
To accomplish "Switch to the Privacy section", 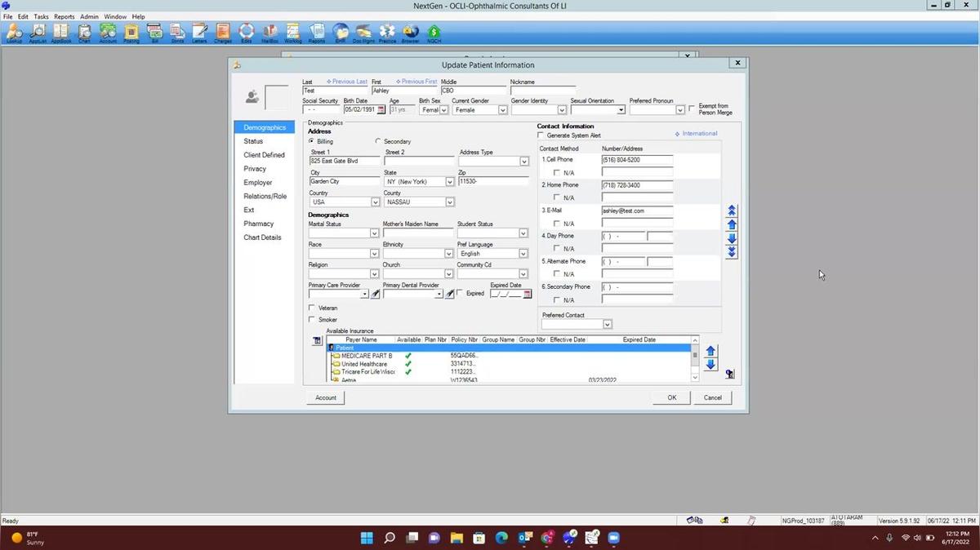I will point(255,169).
